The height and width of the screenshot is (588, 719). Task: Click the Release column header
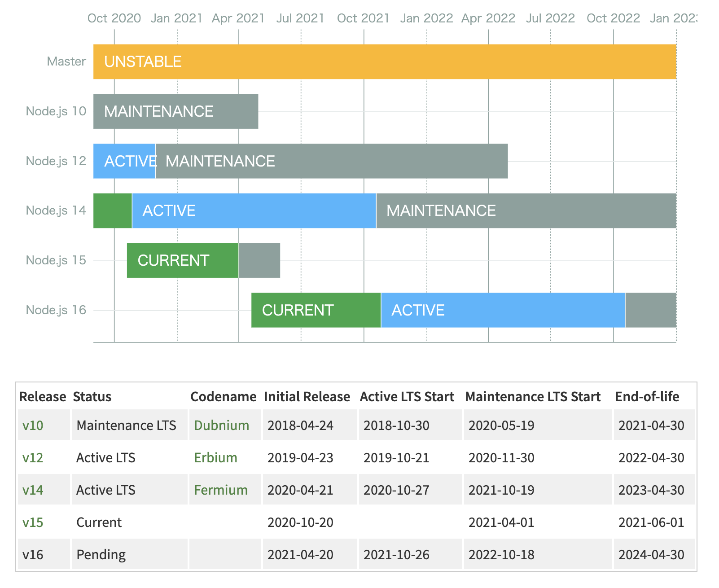coord(43,397)
